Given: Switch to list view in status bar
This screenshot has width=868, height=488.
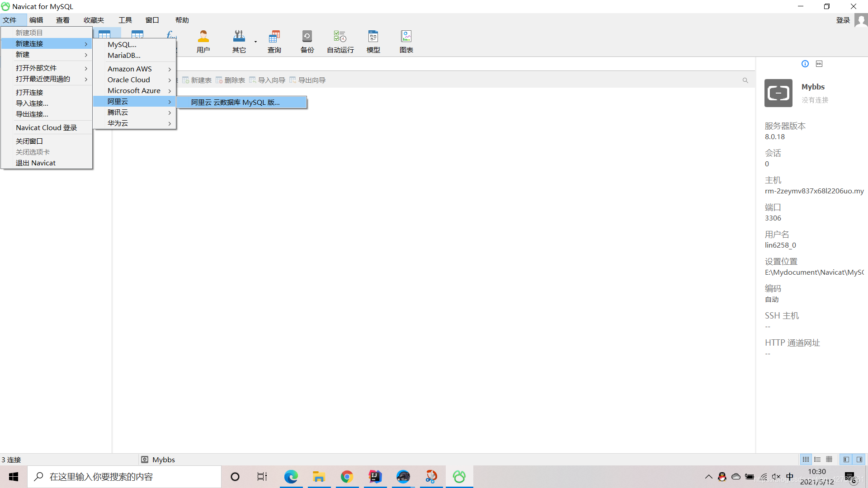Looking at the screenshot, I should click(x=817, y=460).
